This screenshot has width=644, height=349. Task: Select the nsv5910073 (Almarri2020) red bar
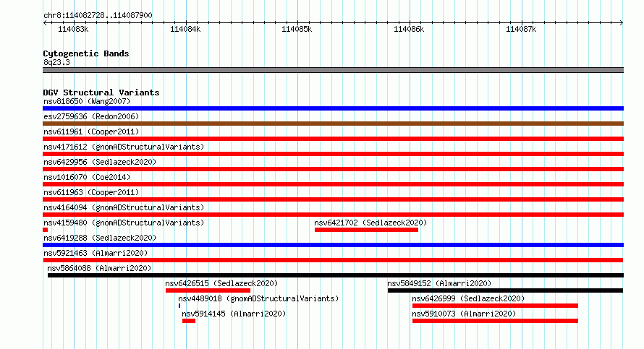coord(495,321)
